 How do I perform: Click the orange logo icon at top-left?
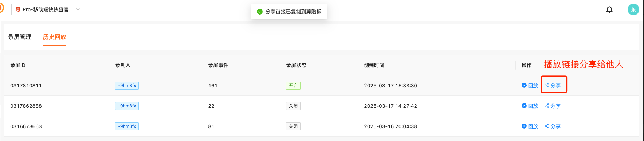1,8
